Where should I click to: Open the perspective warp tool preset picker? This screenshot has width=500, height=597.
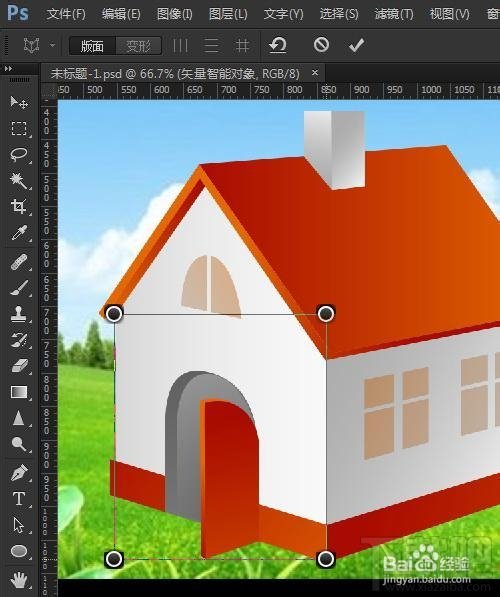(53, 45)
